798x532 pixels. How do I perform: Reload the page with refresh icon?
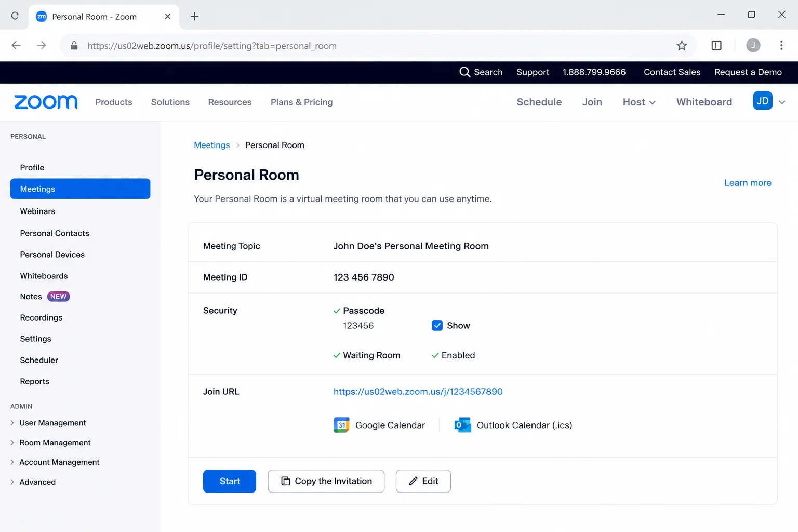click(x=15, y=16)
